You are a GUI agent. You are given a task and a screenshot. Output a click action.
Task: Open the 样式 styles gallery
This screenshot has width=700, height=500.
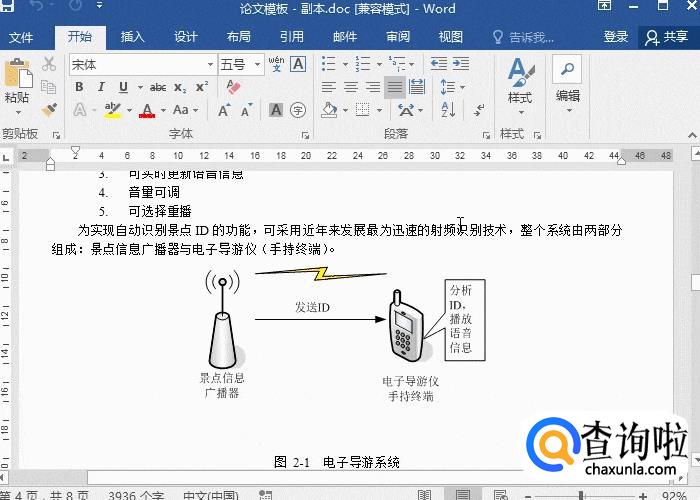(520, 85)
